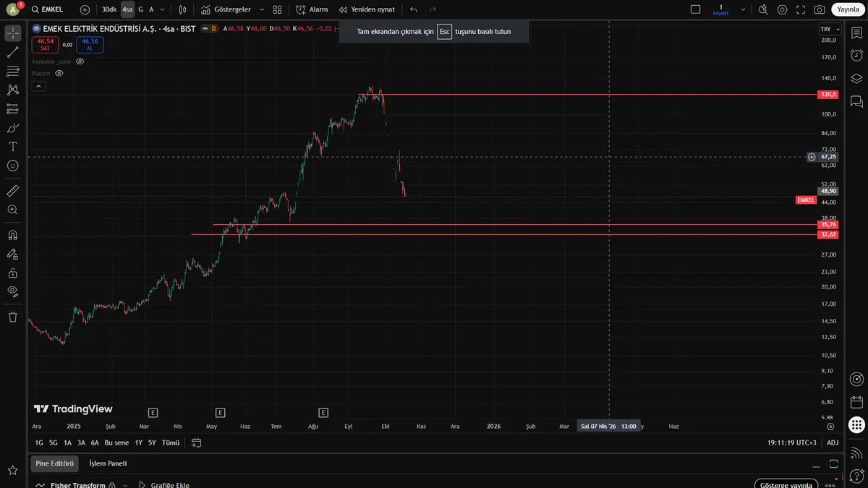The width and height of the screenshot is (868, 488).
Task: Toggle investor_coin indicator visibility
Action: coord(80,61)
